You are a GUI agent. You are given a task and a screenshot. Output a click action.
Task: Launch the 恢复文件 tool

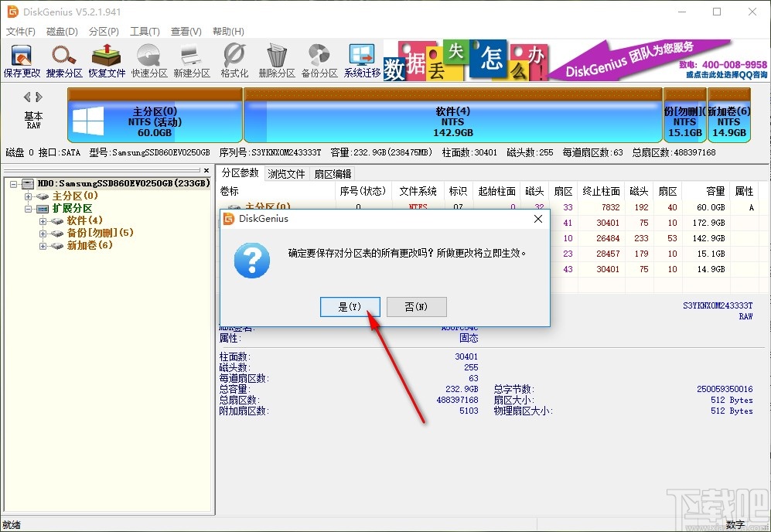(x=107, y=61)
